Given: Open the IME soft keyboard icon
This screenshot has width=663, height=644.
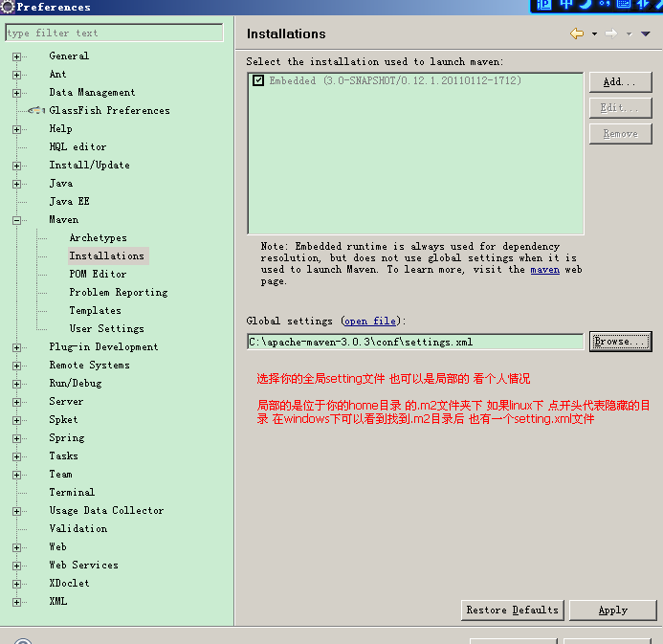Looking at the screenshot, I should 624,4.
